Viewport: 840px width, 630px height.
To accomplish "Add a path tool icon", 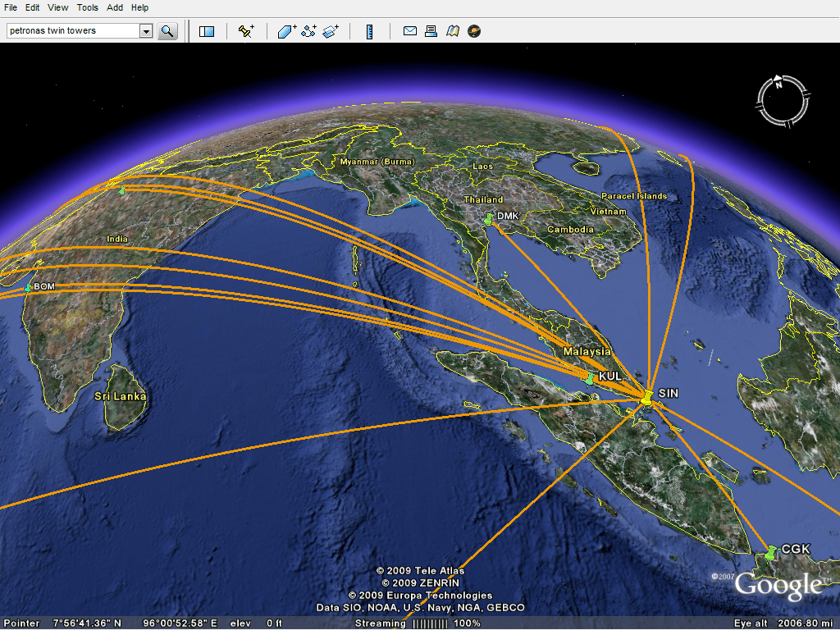I will coord(308,31).
